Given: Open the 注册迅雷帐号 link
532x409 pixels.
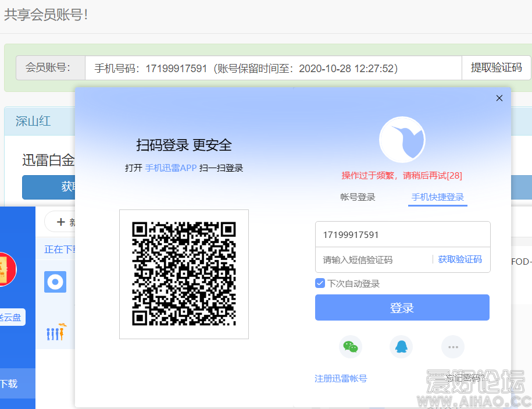Looking at the screenshot, I should pyautogui.click(x=340, y=378).
